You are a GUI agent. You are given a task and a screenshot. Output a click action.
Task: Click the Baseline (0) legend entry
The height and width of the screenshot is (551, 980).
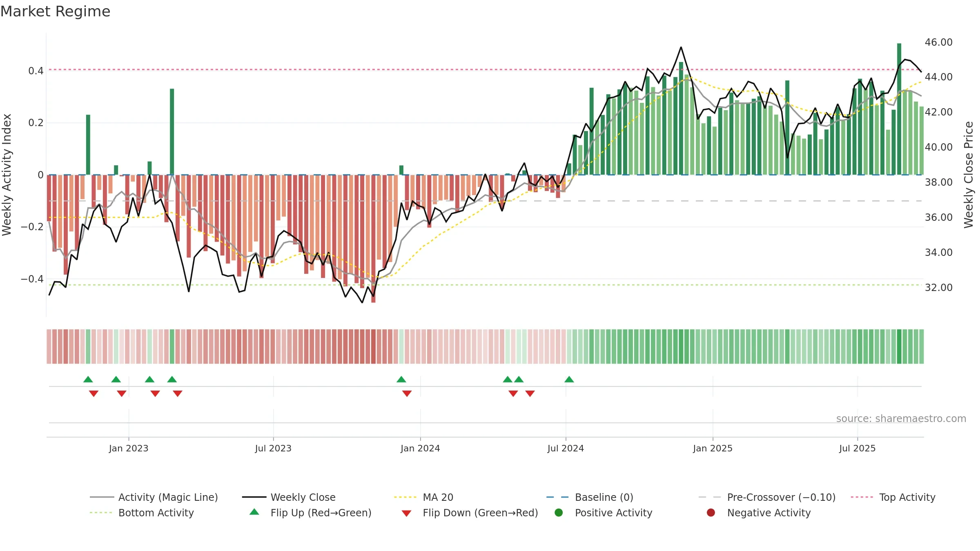(590, 497)
